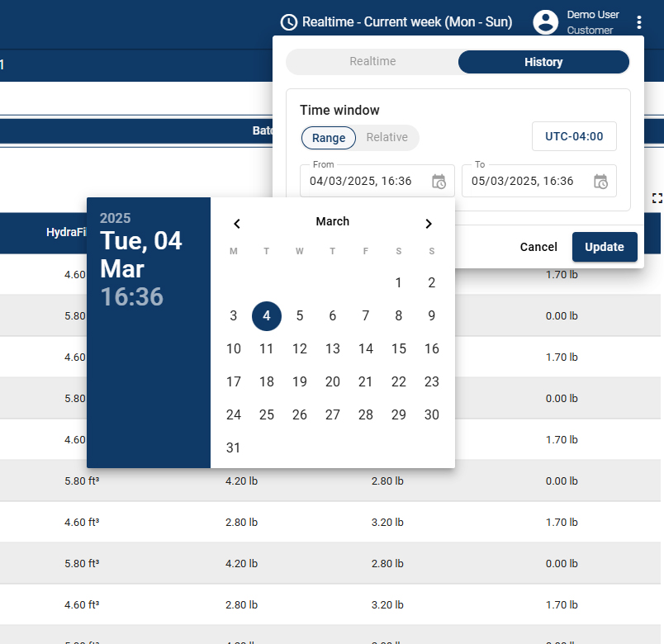Click the Demo User avatar icon
The height and width of the screenshot is (644, 664).
(545, 22)
